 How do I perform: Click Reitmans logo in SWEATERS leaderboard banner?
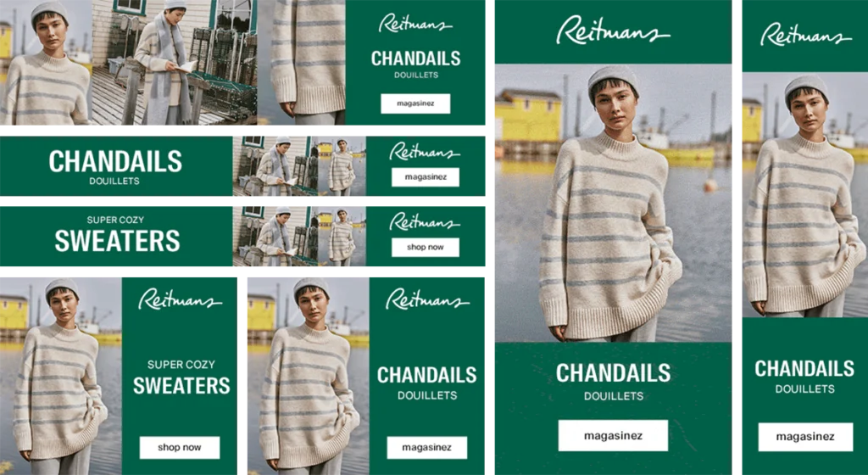425,221
